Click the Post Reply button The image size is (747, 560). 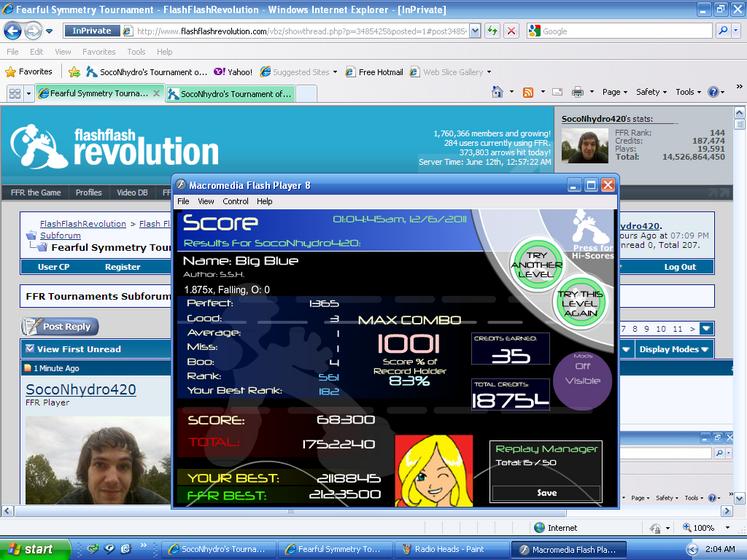60,326
